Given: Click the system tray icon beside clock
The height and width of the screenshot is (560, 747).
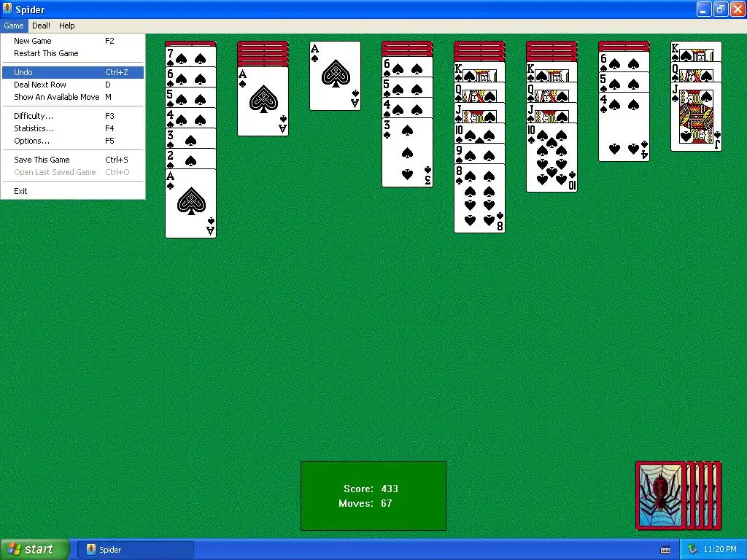Looking at the screenshot, I should coord(692,550).
